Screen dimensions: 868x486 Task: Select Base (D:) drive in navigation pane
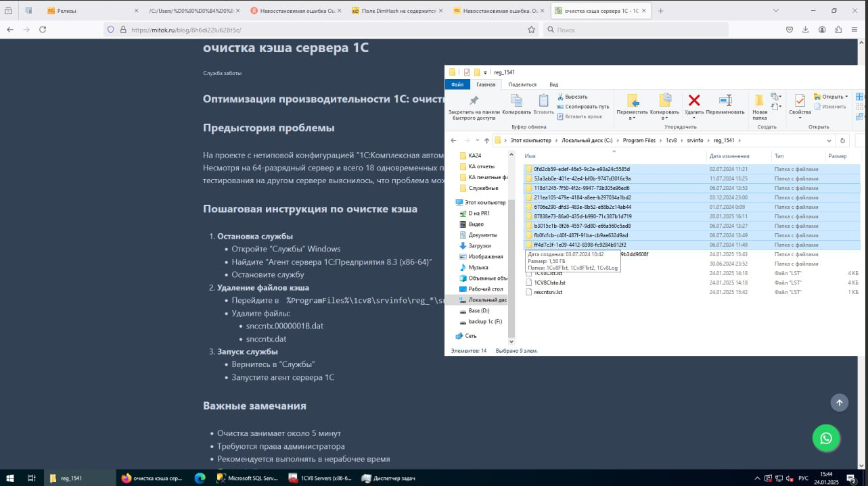tap(478, 310)
